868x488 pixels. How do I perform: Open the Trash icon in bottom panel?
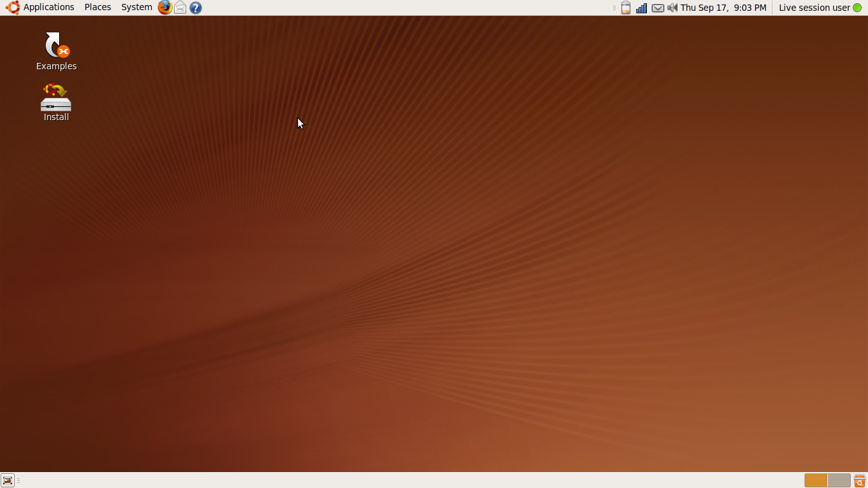coord(860,480)
